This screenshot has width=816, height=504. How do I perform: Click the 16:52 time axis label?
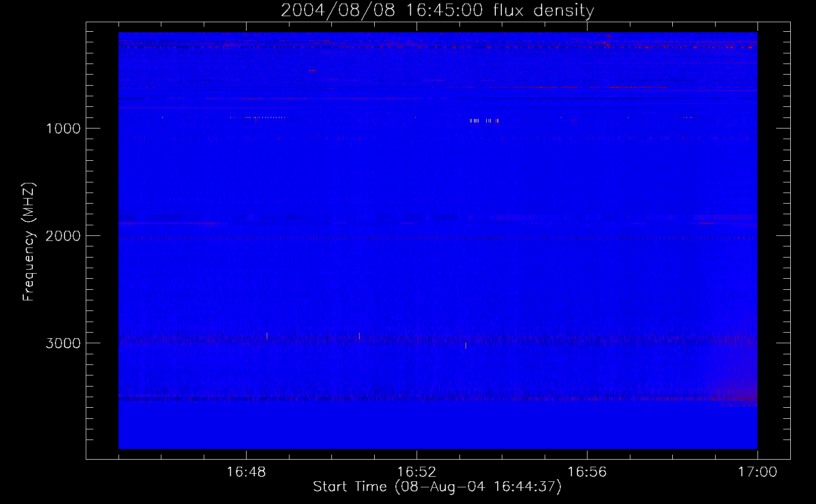(417, 472)
